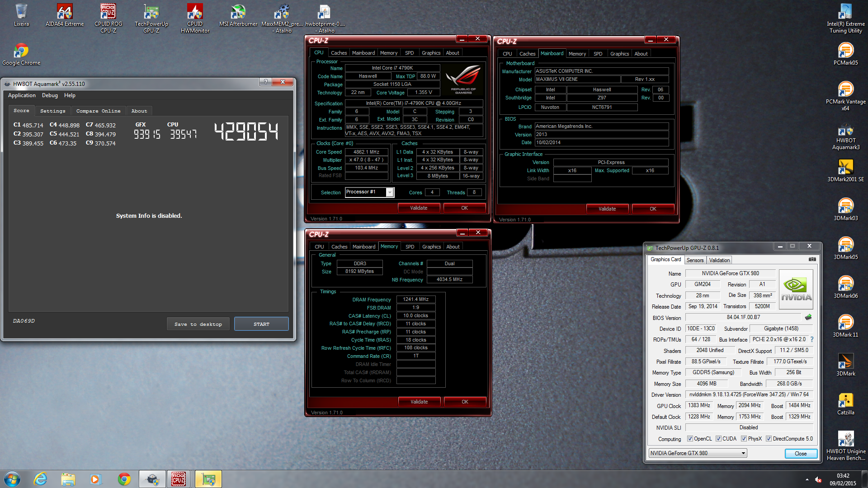Switch to Compare Online tab
This screenshot has width=868, height=488.
[98, 111]
